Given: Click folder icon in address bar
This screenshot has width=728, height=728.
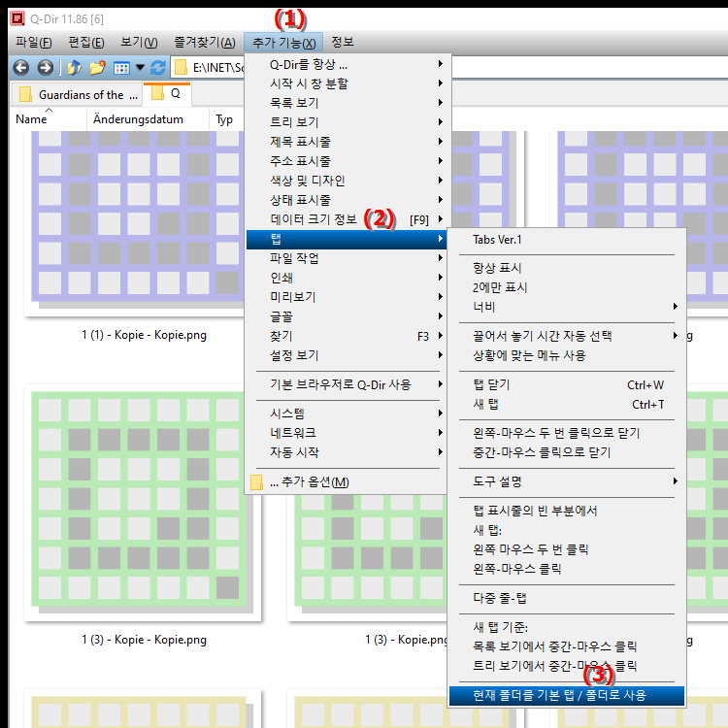Looking at the screenshot, I should (182, 68).
